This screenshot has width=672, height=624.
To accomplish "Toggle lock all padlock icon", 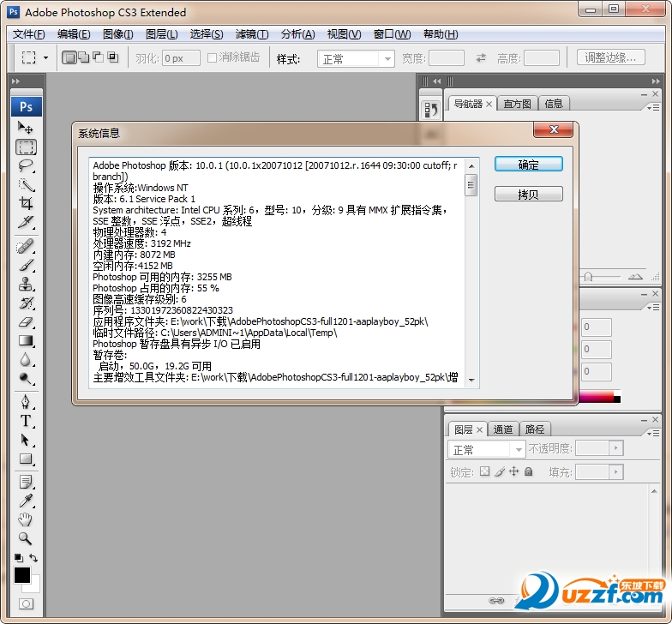I will 528,471.
